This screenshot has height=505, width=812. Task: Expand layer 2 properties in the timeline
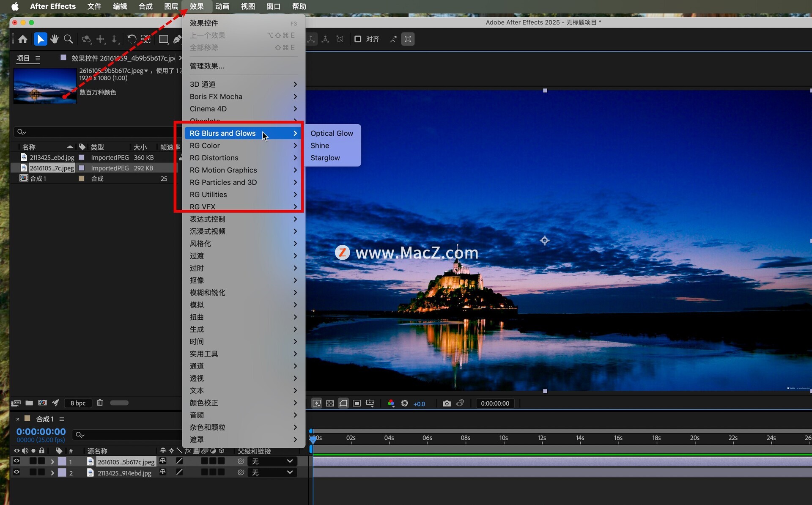(52, 472)
